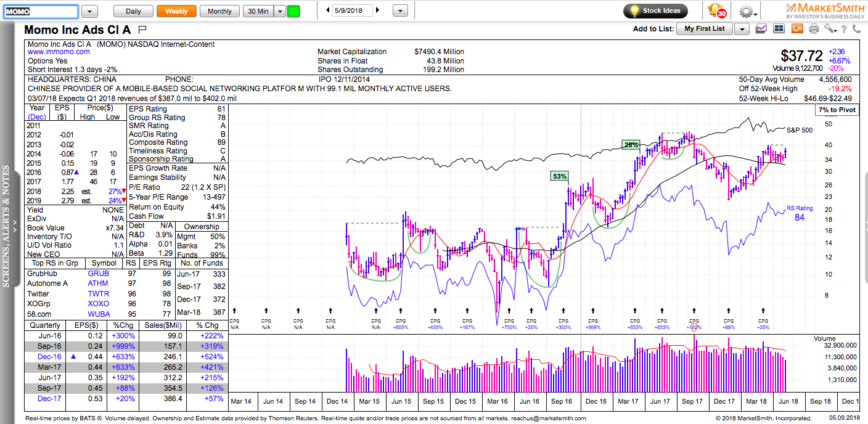Open the settings gear menu
The image size is (868, 424).
(x=747, y=11)
